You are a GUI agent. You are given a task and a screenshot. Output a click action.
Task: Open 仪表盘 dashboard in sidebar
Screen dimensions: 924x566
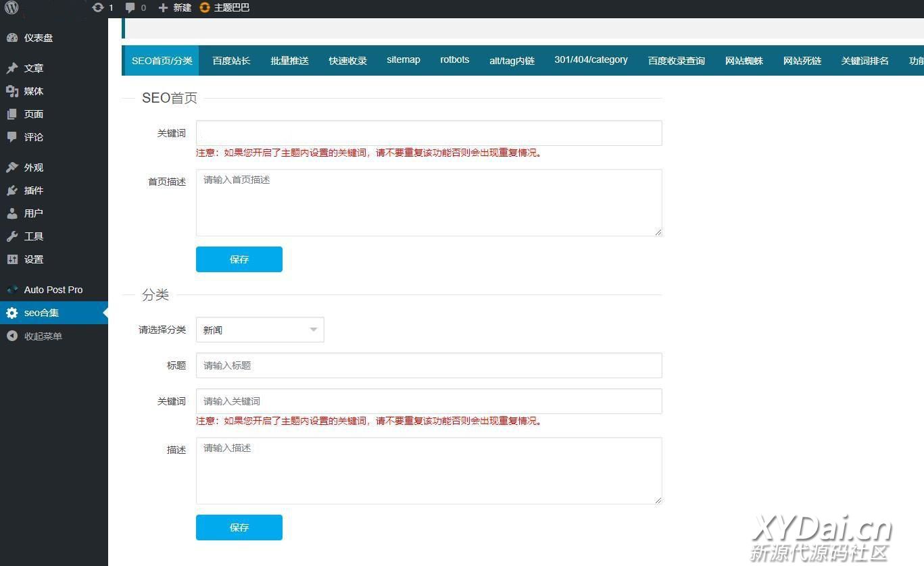[x=38, y=38]
